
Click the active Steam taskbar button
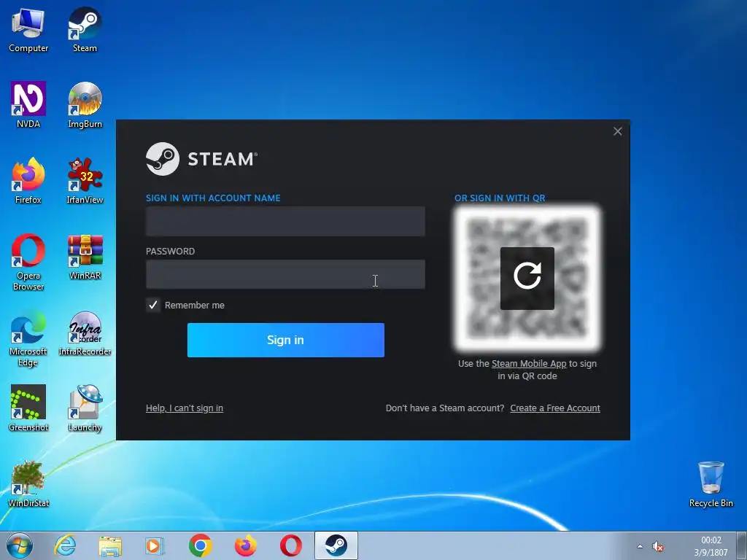tap(336, 545)
